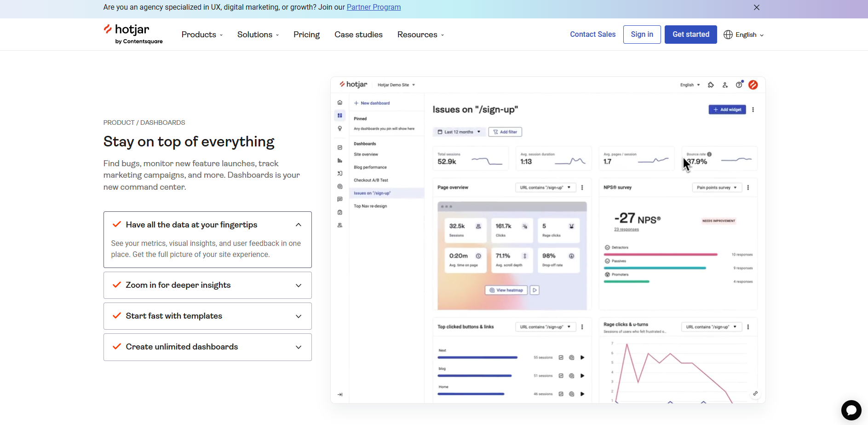Image resolution: width=868 pixels, height=425 pixels.
Task: Click the Sign in button
Action: point(642,35)
